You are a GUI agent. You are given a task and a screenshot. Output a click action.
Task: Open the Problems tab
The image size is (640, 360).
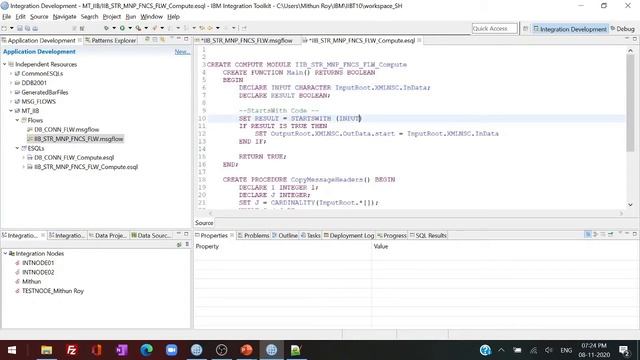253,236
